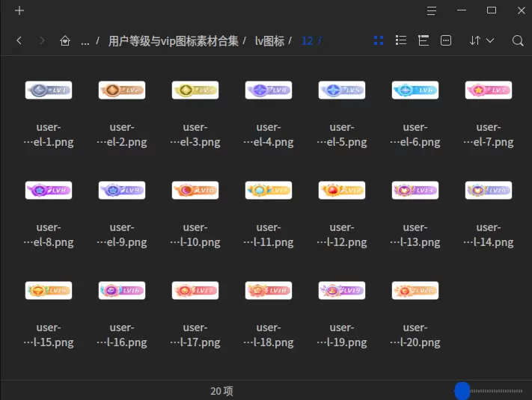Select LV1 badge thumbnail
The height and width of the screenshot is (400, 532).
tap(49, 90)
